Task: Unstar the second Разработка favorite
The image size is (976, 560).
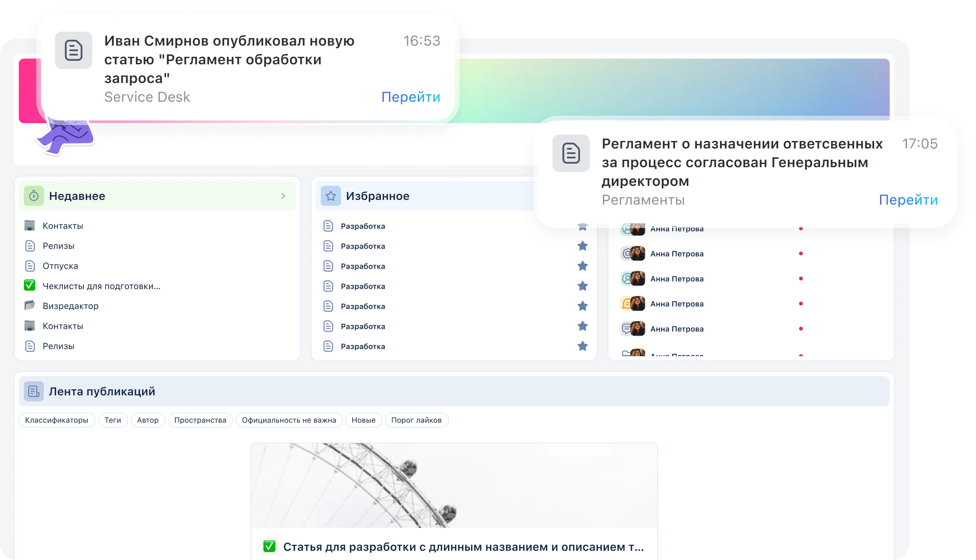Action: pyautogui.click(x=582, y=246)
